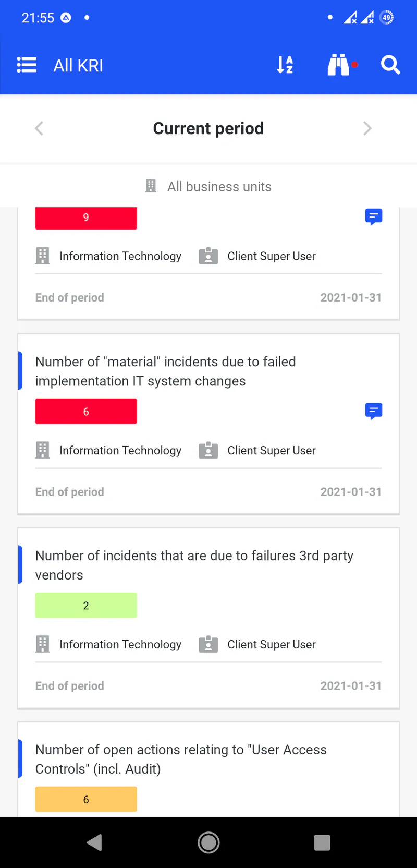Tap the All KRI title
417x868 pixels.
tap(78, 66)
